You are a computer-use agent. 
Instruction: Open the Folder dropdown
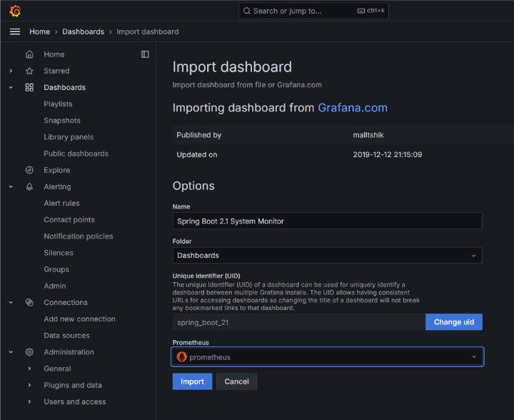pos(327,256)
